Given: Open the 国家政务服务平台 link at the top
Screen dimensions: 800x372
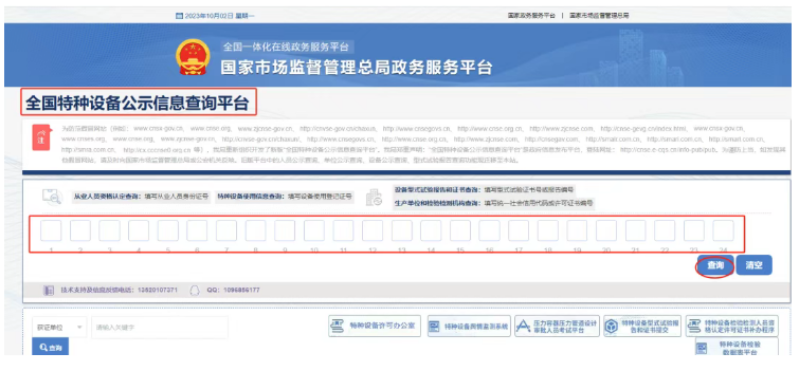Looking at the screenshot, I should pos(531,16).
